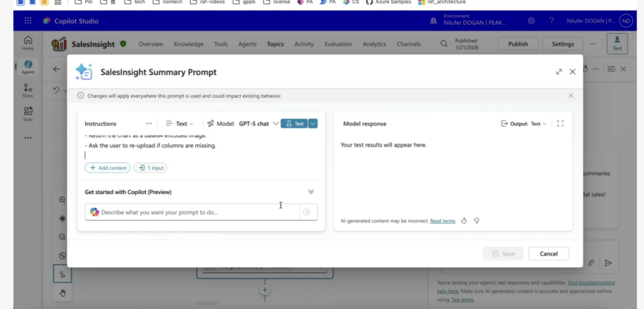Recenter canvas with the target icon
The height and width of the screenshot is (309, 644).
coord(62,219)
